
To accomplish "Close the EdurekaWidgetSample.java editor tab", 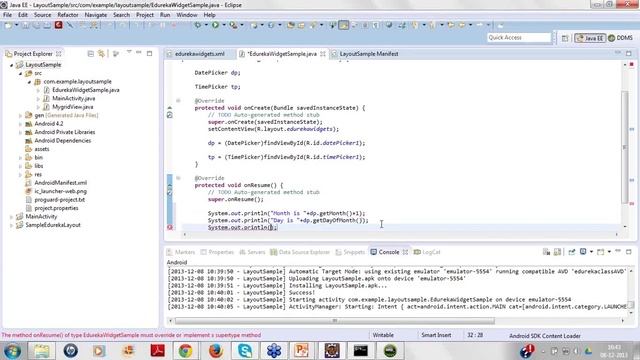I will point(323,54).
